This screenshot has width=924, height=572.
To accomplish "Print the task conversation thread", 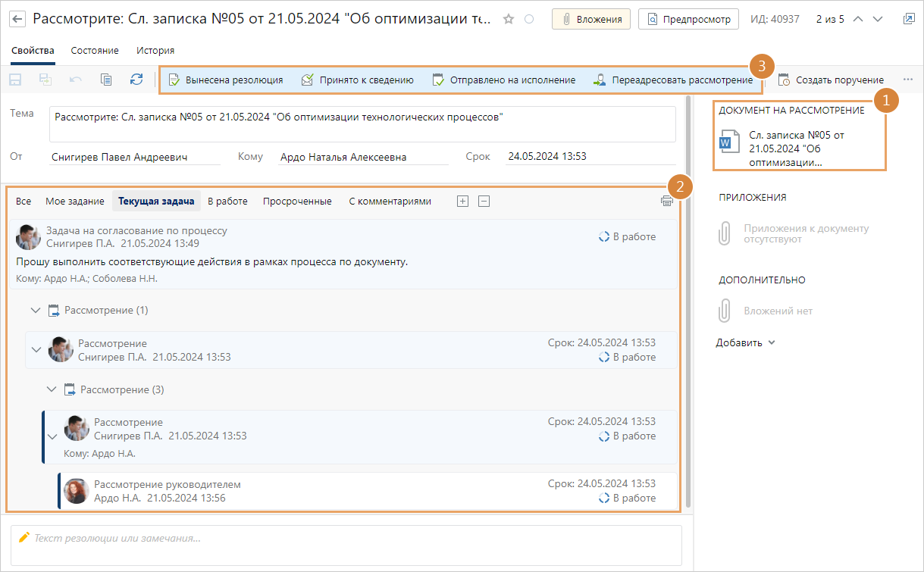I will 666,201.
